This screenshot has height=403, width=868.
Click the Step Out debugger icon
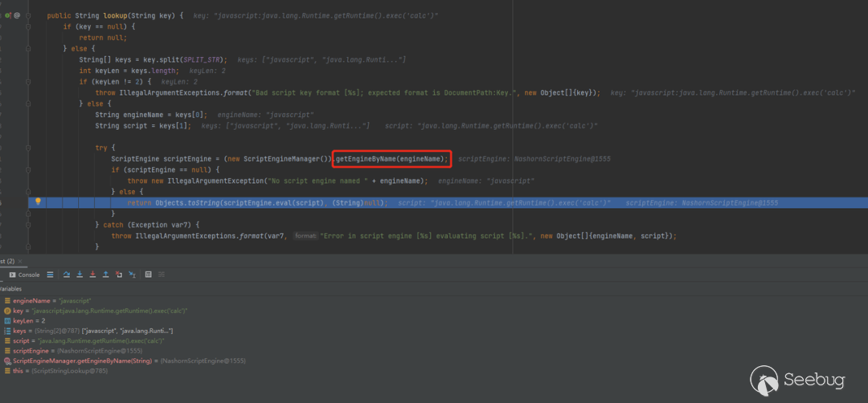pos(105,275)
